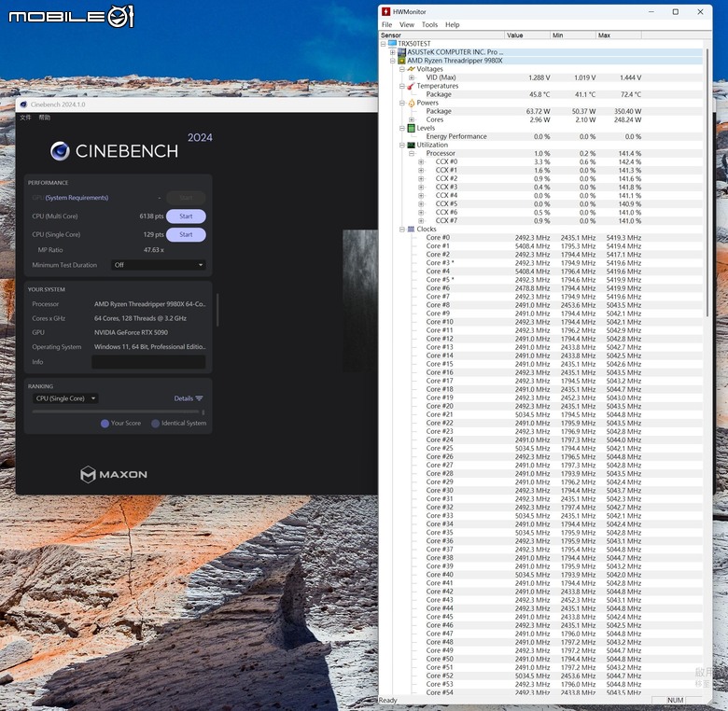Click the ranking score slider bar
The height and width of the screenshot is (711, 728).
(x=116, y=411)
